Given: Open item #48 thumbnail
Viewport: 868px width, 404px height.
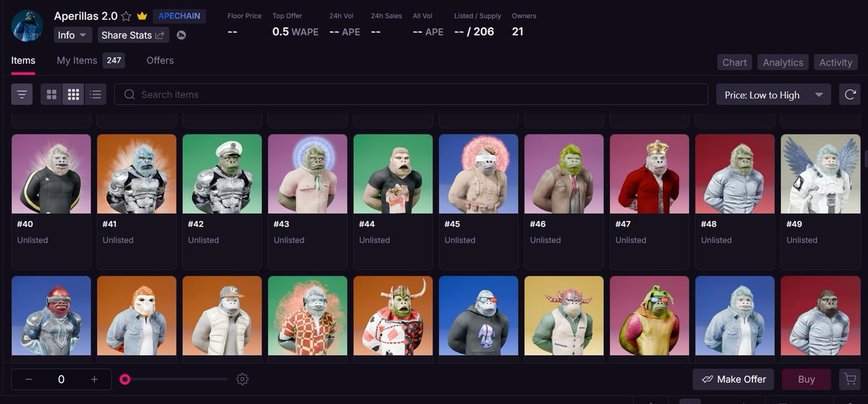Looking at the screenshot, I should point(735,174).
